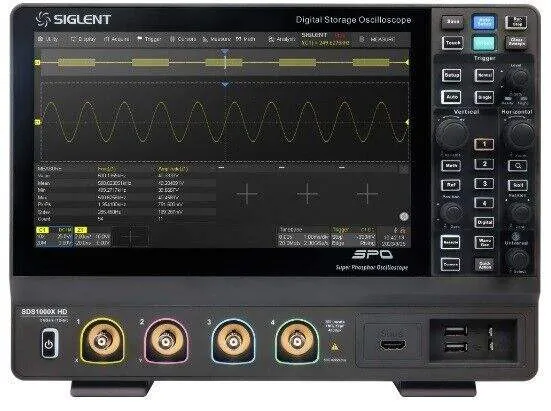Touch the channel 4 green BNC input
The width and height of the screenshot is (551, 411).
pyautogui.click(x=297, y=341)
